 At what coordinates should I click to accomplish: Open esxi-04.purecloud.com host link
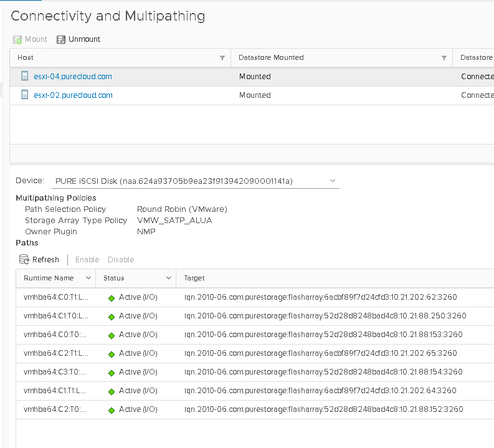(73, 77)
